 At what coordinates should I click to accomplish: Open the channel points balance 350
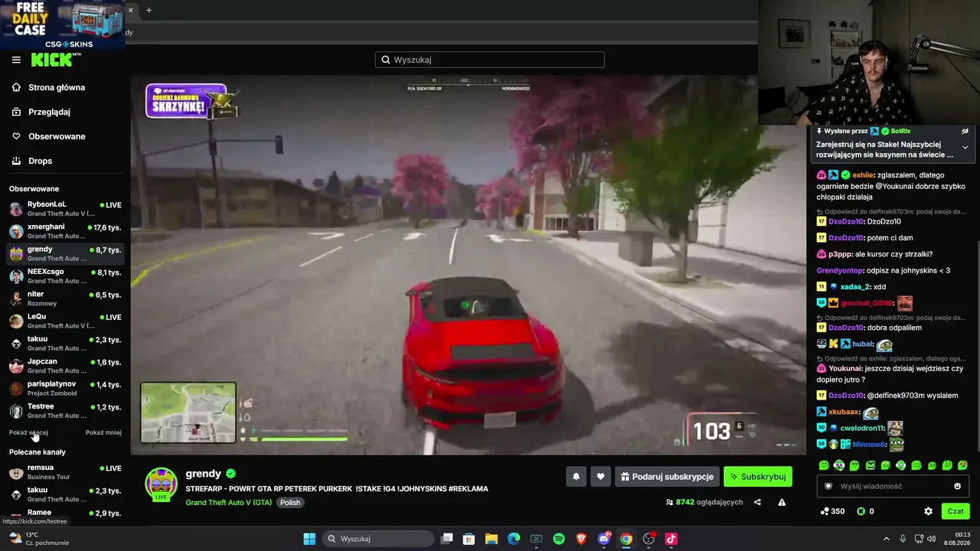(x=832, y=511)
